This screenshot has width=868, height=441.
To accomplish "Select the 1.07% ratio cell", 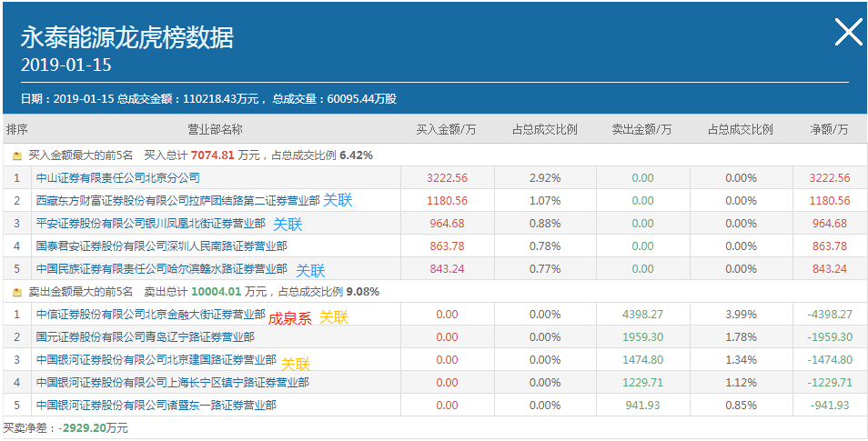I will pyautogui.click(x=545, y=201).
